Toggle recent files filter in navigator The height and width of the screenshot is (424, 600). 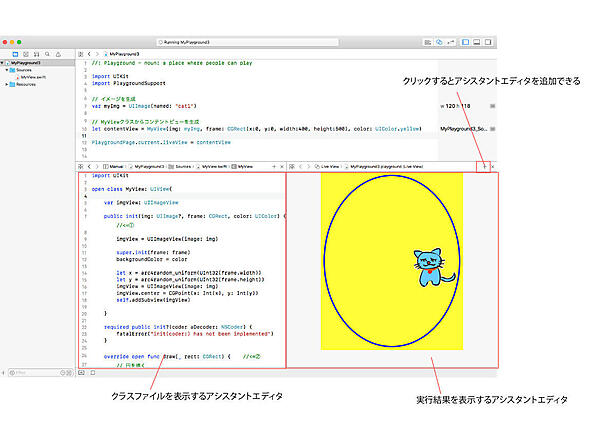(63, 373)
